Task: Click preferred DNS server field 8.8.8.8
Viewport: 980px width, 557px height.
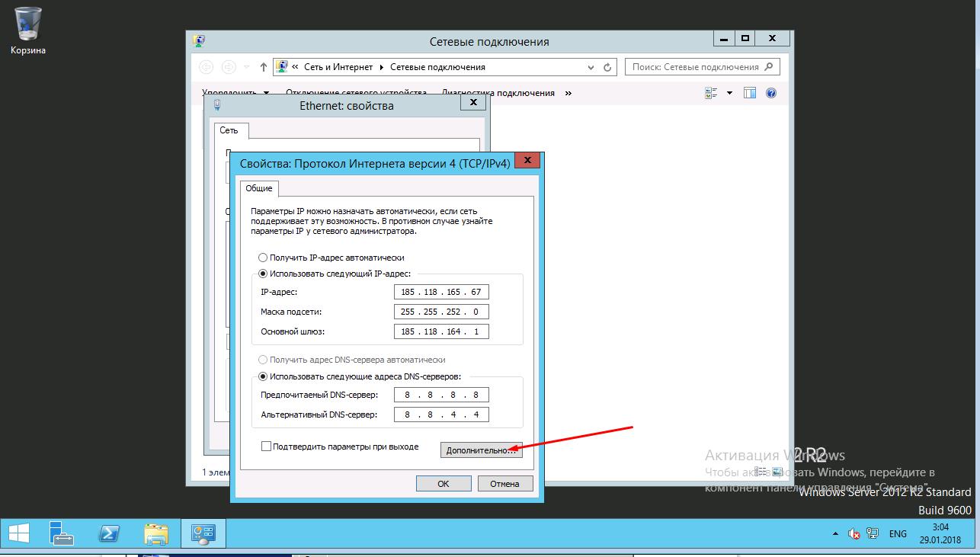Action: pyautogui.click(x=441, y=395)
